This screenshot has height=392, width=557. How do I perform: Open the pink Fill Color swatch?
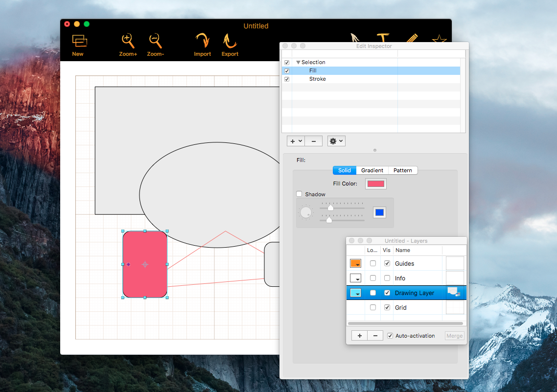(375, 184)
